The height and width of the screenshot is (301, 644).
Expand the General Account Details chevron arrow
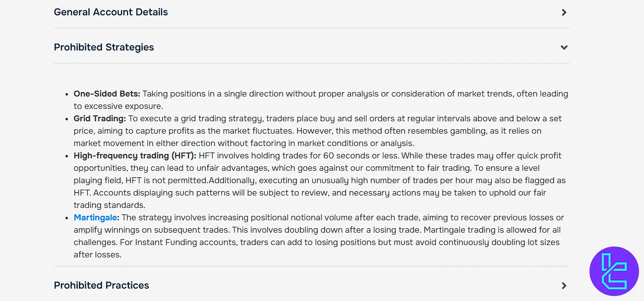click(x=564, y=12)
